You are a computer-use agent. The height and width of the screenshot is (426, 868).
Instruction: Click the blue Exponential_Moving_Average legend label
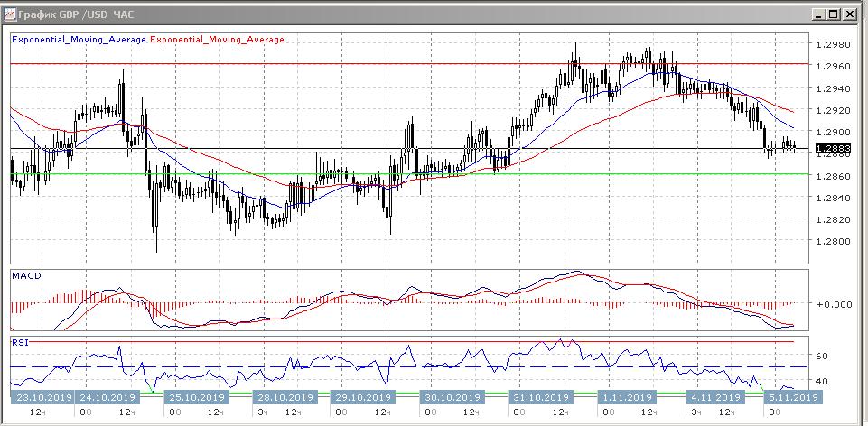click(x=79, y=40)
